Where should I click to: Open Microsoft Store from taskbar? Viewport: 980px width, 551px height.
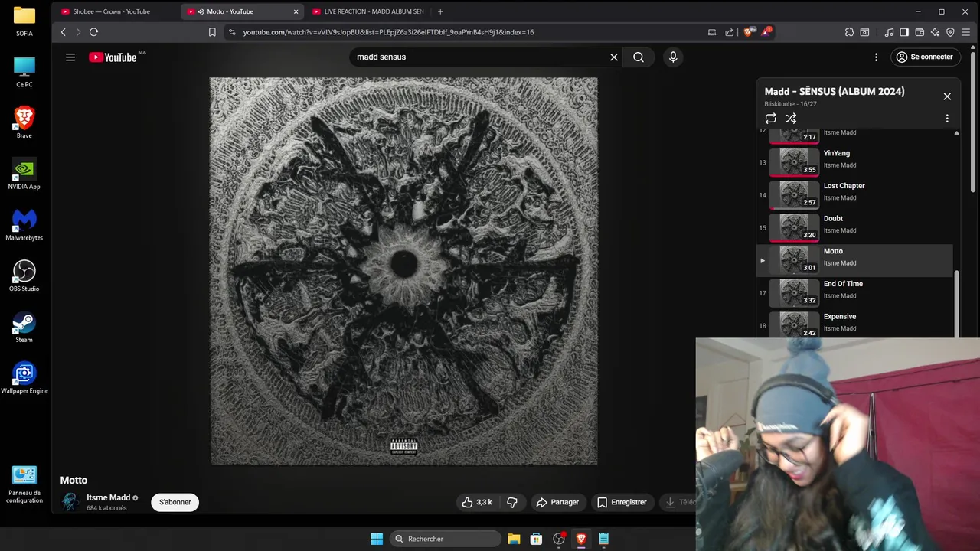coord(537,539)
